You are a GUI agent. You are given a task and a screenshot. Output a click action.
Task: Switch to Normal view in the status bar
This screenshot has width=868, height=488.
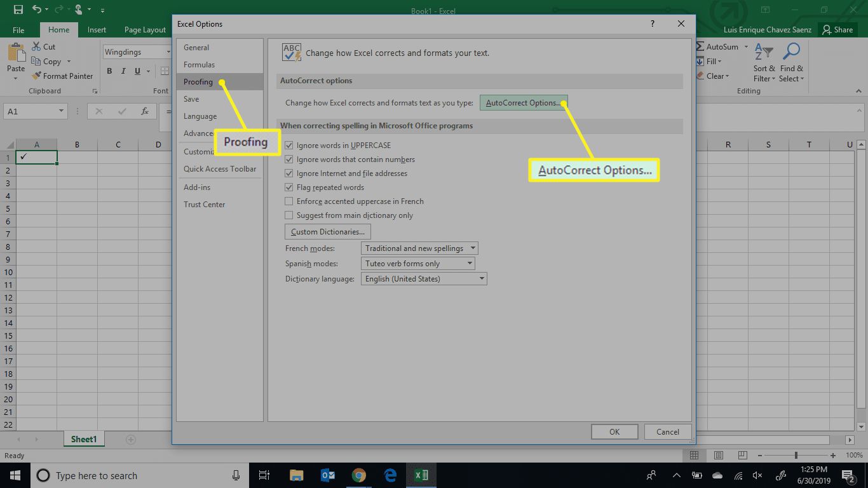click(695, 456)
